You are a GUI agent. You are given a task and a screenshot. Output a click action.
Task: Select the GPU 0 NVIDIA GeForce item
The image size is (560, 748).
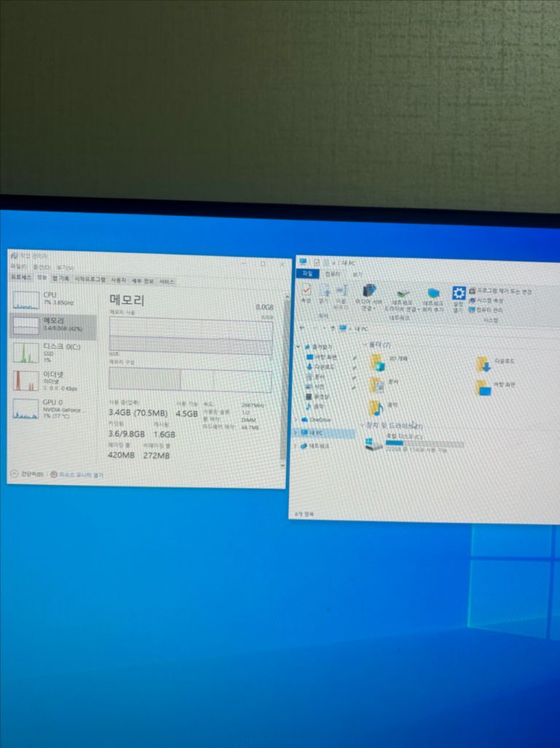pos(52,408)
